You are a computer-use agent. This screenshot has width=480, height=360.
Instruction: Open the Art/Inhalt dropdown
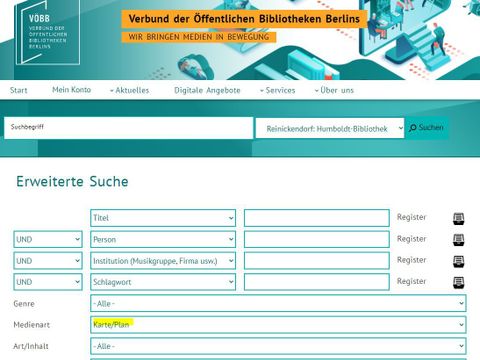click(x=278, y=346)
